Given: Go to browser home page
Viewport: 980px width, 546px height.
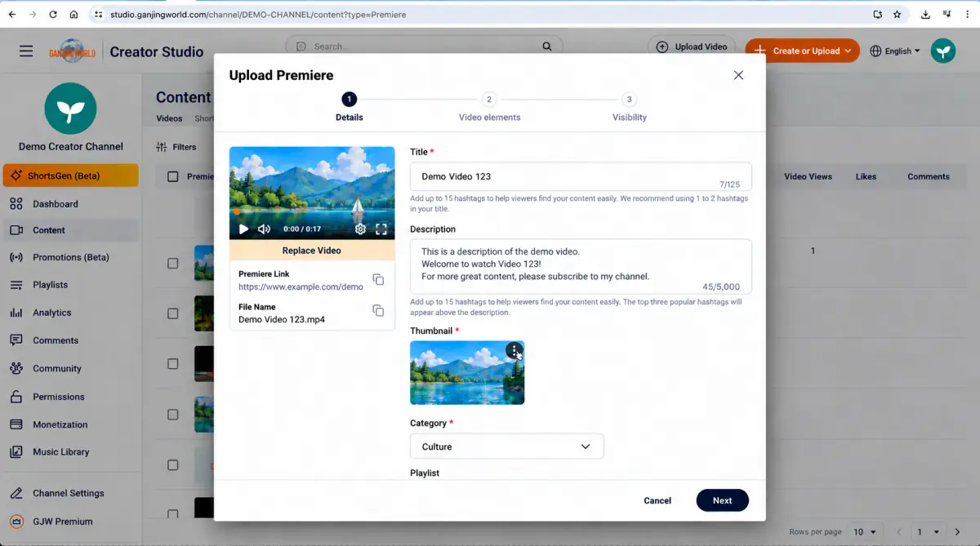Looking at the screenshot, I should pyautogui.click(x=73, y=15).
